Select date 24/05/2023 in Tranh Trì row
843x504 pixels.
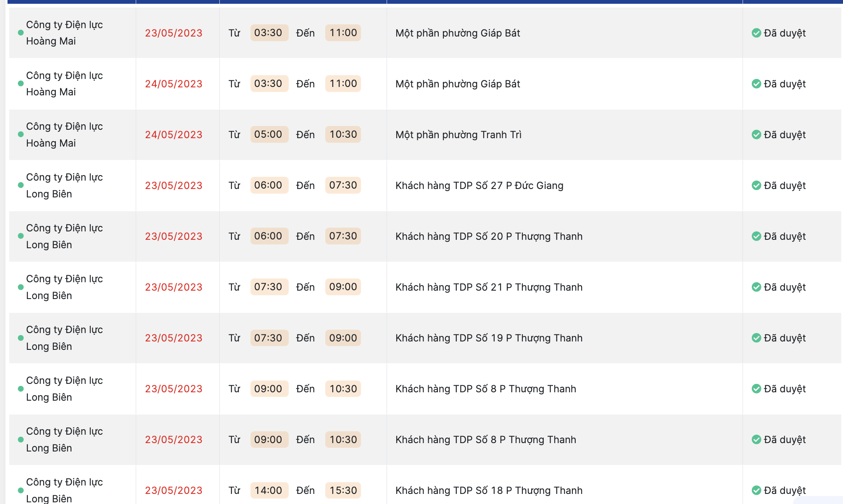tap(174, 134)
